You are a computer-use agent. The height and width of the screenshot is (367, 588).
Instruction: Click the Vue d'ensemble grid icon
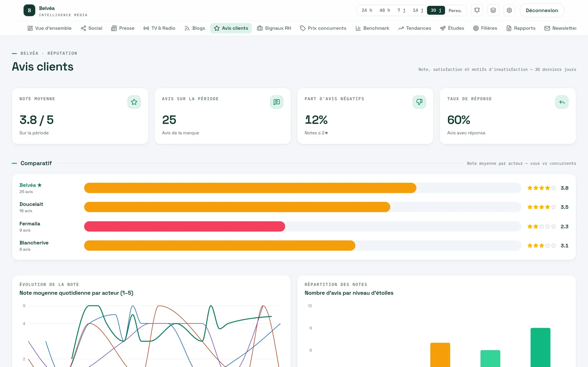coord(30,28)
